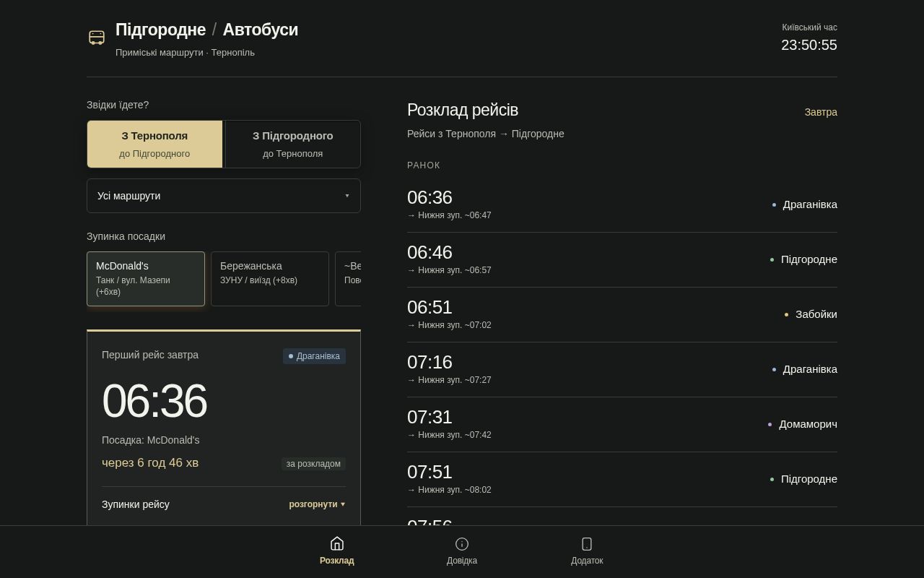This screenshot has height=578, width=924.
Task: Click the Нижня зуп. ~07:42 arrival note
Action: pyautogui.click(x=449, y=435)
